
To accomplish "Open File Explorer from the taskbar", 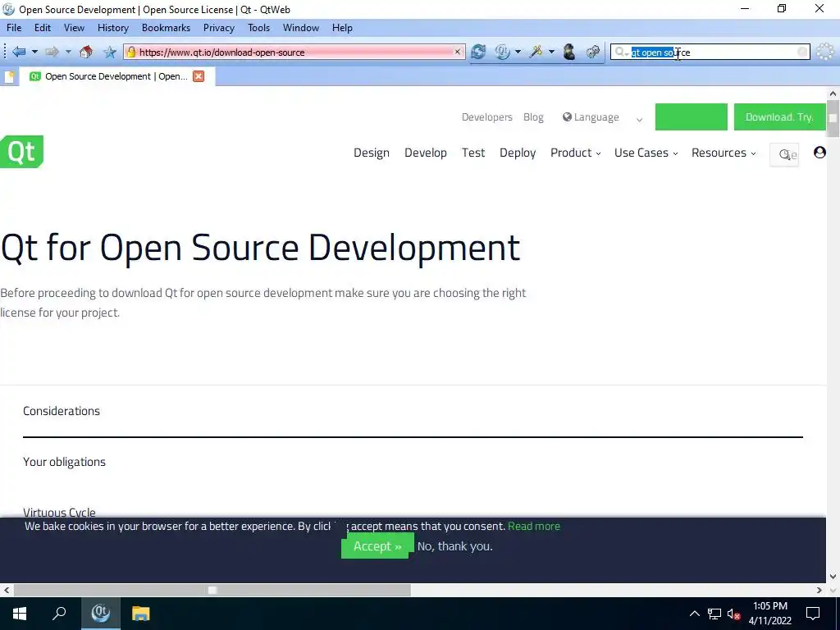I will pos(140,614).
